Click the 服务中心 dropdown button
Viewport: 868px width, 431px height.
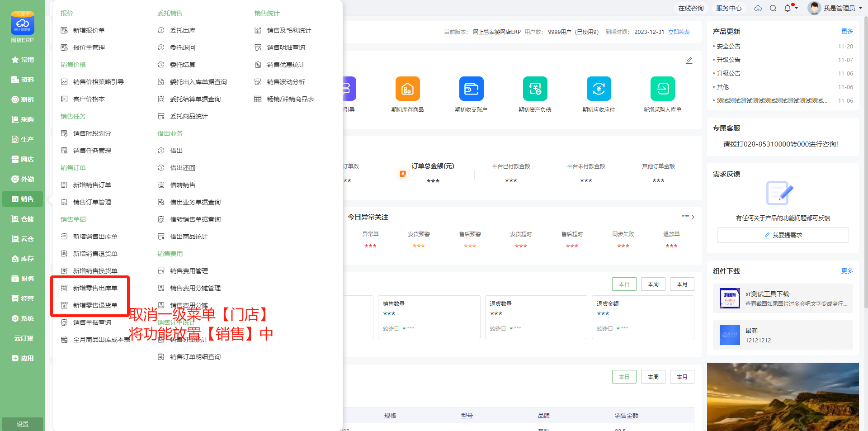pos(729,8)
